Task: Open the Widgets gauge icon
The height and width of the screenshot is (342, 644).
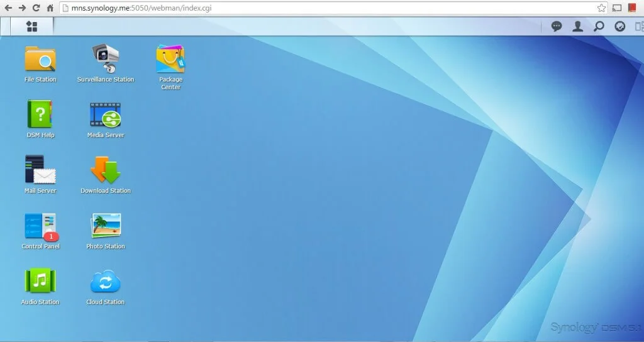Action: (x=619, y=26)
